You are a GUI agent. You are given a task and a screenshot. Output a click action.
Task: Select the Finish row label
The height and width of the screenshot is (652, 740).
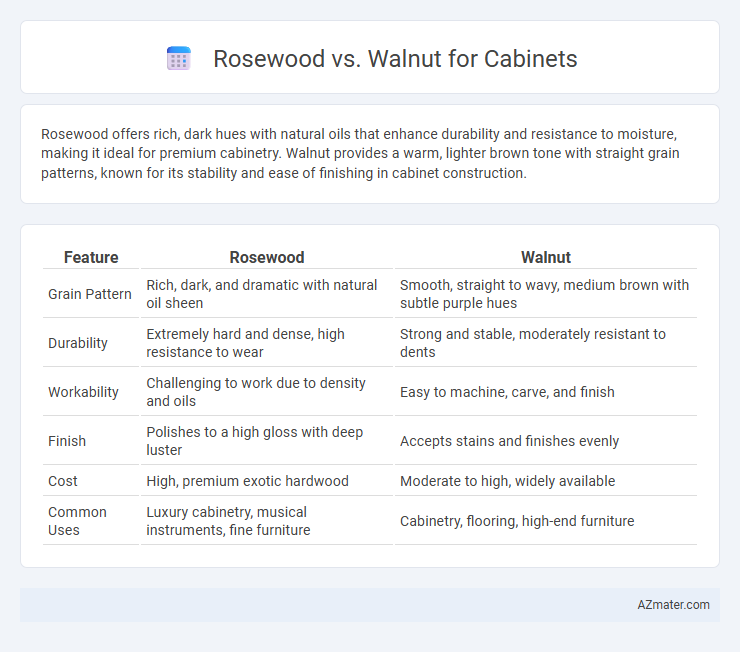tap(67, 441)
